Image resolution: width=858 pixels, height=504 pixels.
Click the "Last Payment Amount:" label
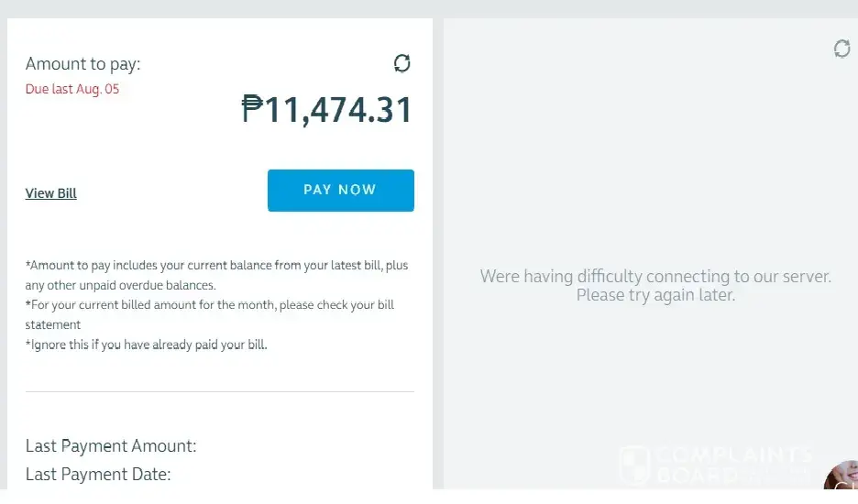[111, 446]
